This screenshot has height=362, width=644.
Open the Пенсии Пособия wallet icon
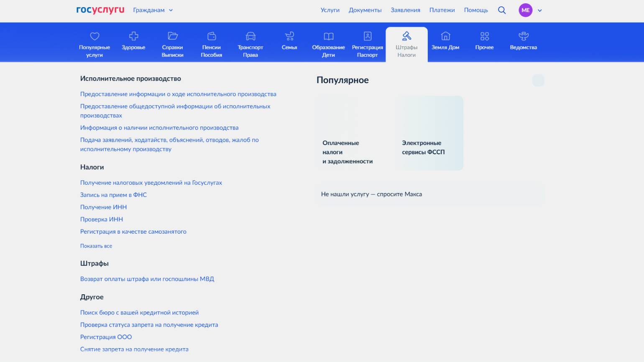tap(212, 36)
